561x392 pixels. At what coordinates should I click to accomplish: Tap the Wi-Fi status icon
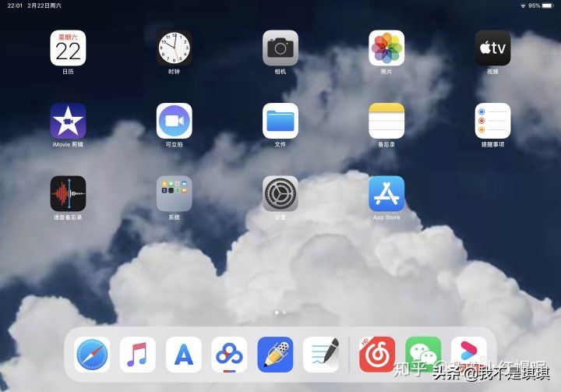point(523,5)
